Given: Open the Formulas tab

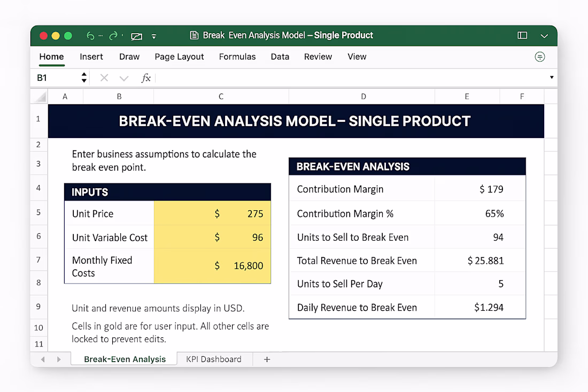Looking at the screenshot, I should pos(237,57).
